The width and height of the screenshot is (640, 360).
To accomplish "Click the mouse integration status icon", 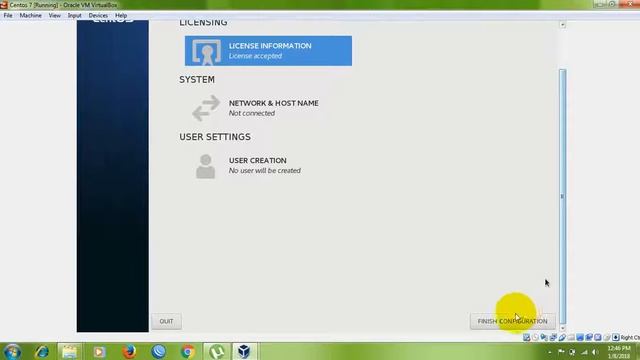I will [x=607, y=338].
